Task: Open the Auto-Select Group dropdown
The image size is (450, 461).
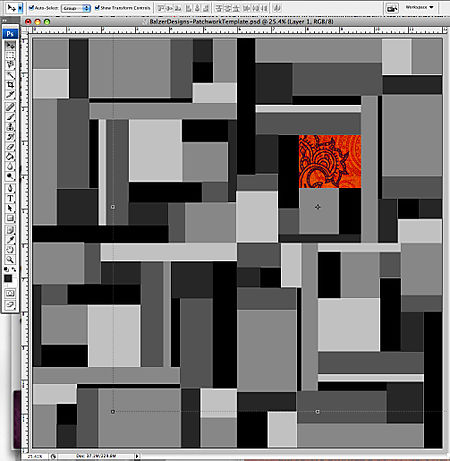Action: point(76,8)
